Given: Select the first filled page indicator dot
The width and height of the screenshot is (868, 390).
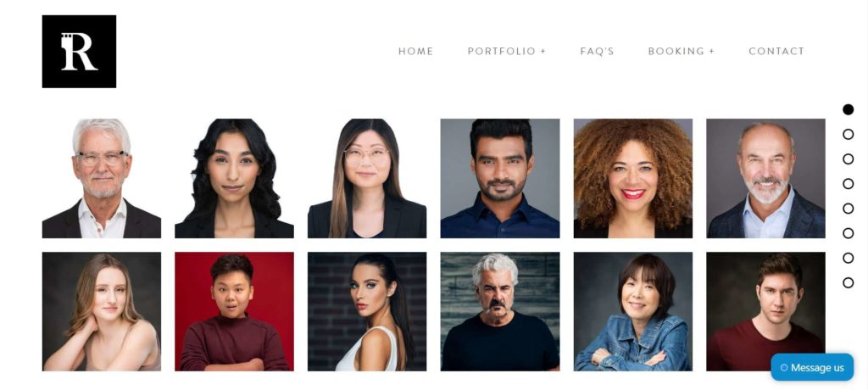Looking at the screenshot, I should pos(848,109).
